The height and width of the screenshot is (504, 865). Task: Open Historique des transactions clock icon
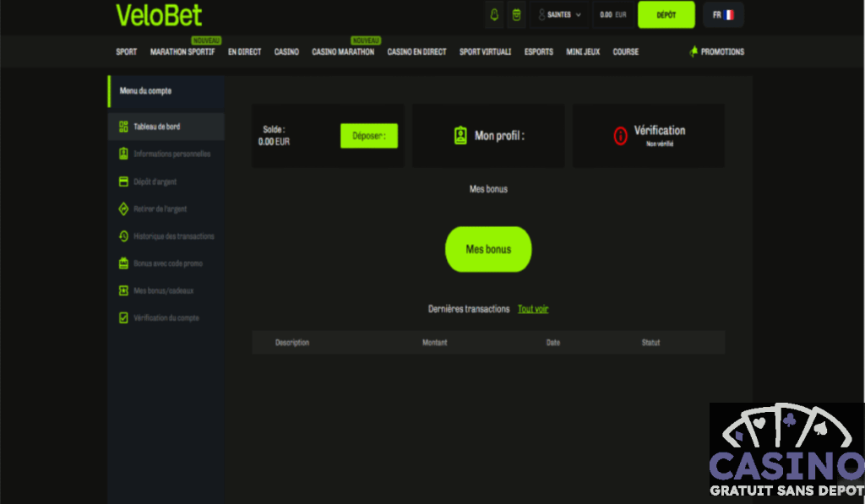coord(123,236)
